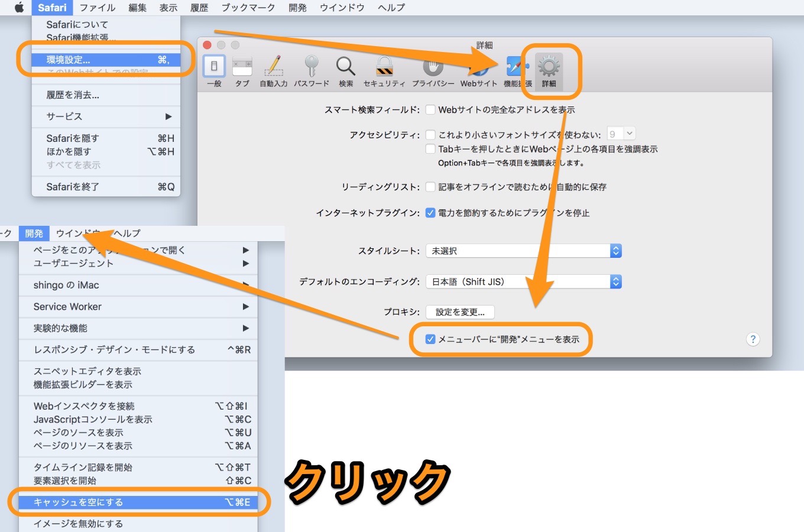Open the ブックマーク menu
Screen dimensions: 804x532
click(248, 7)
